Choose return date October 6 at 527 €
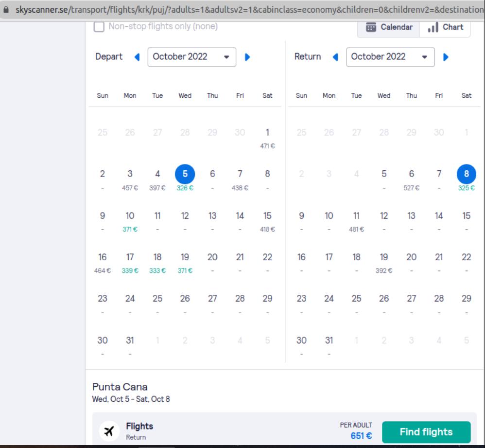This screenshot has width=485, height=448. click(412, 179)
